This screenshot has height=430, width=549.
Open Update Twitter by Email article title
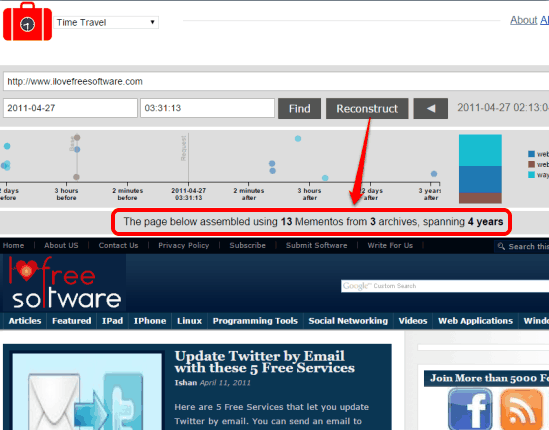[265, 362]
